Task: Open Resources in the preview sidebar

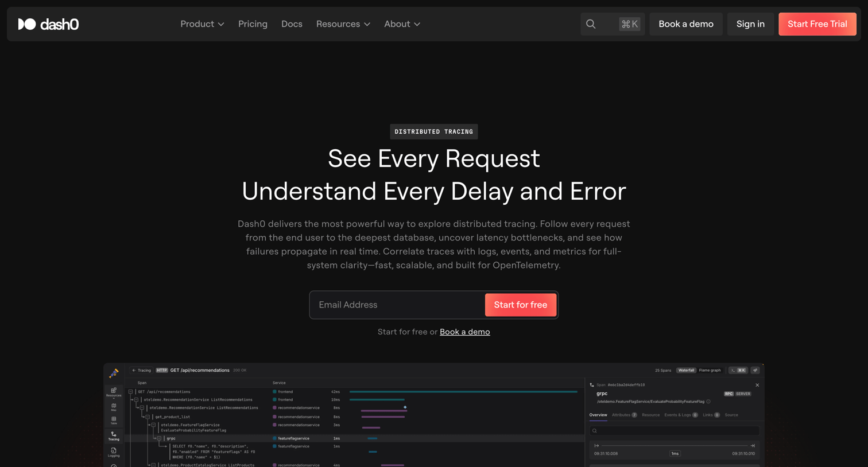Action: (x=114, y=392)
